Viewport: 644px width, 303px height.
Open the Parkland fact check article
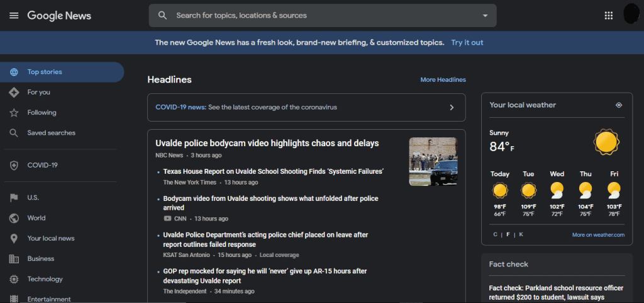556,293
